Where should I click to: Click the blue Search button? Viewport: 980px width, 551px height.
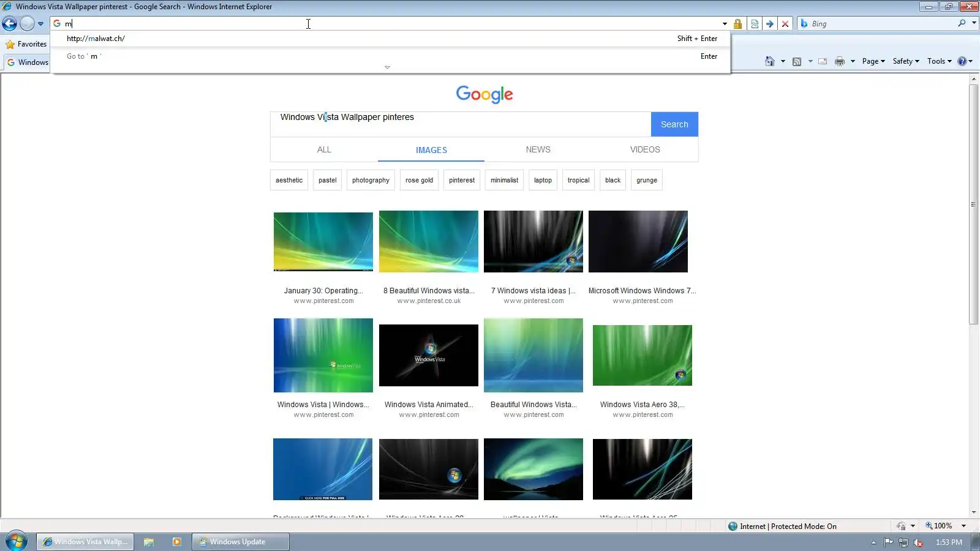pos(674,124)
